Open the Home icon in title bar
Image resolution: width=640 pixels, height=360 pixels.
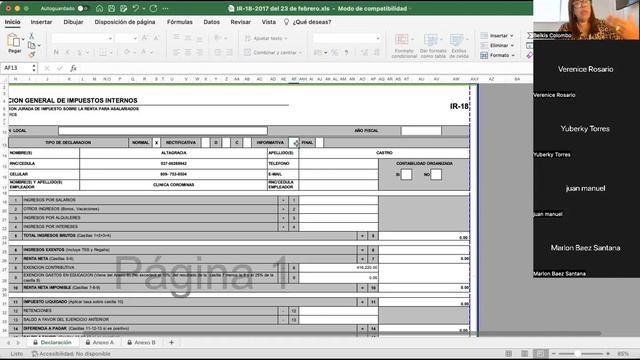point(99,8)
